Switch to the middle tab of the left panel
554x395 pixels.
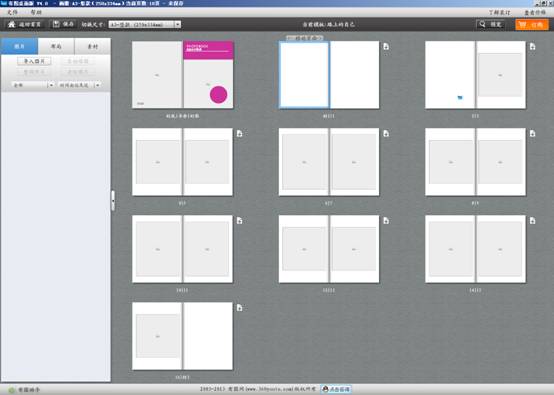coord(56,46)
